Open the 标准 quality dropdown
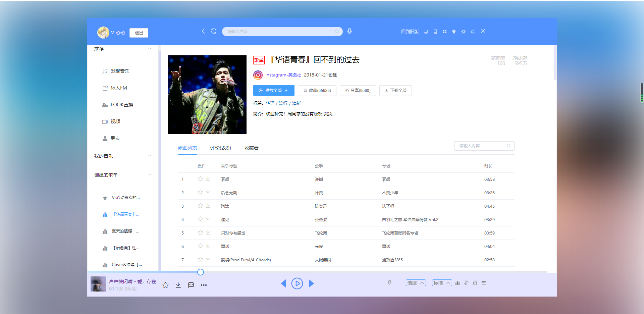644x314 pixels. click(442, 283)
